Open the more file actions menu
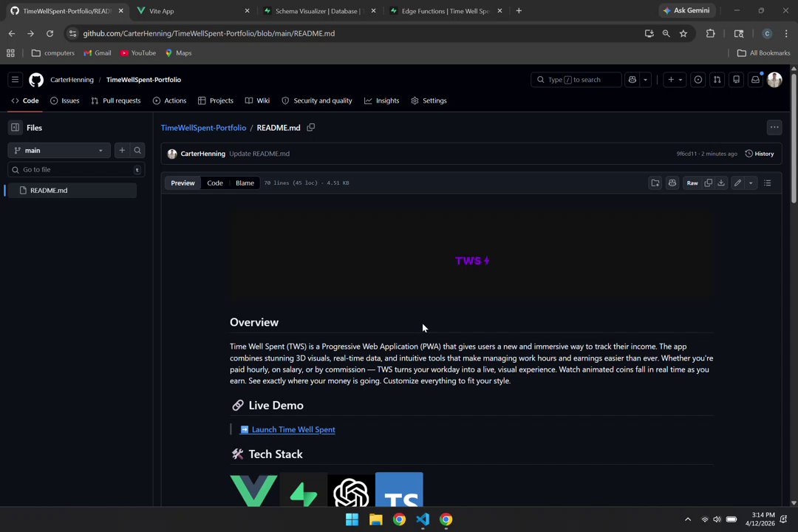Viewport: 798px width, 532px height. [x=774, y=128]
